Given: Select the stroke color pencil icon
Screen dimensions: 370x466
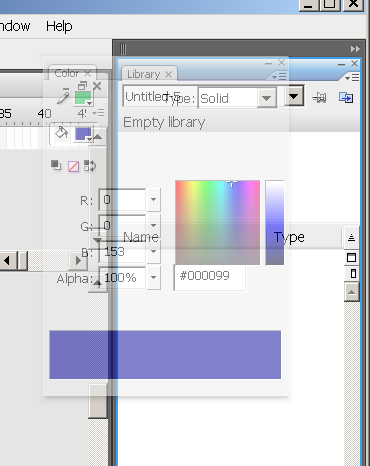Looking at the screenshot, I should [63, 98].
